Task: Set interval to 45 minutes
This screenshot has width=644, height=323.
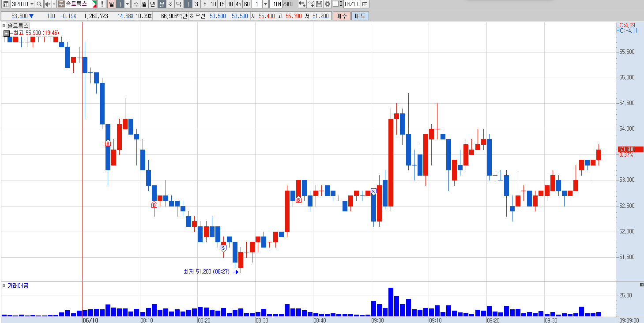Action: (x=238, y=4)
